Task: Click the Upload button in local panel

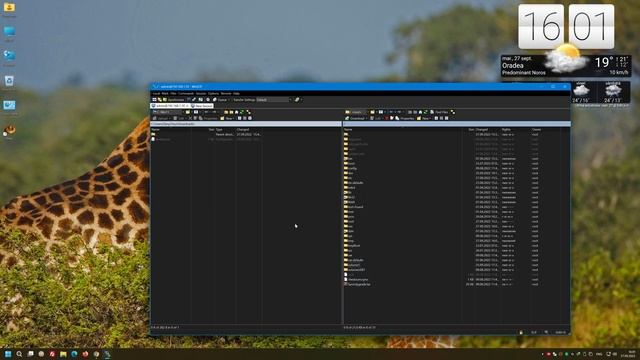Action: pos(162,118)
